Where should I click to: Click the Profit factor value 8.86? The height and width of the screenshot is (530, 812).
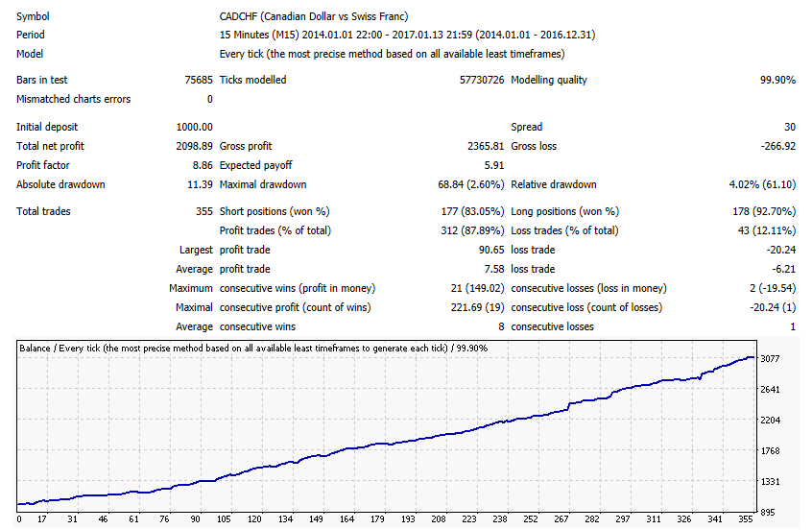coord(203,165)
